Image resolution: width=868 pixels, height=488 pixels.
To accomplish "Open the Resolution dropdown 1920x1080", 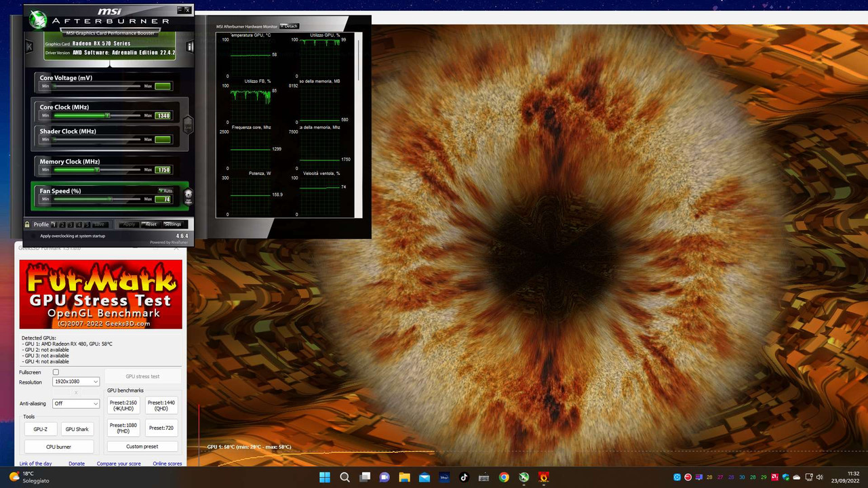I will pos(76,382).
